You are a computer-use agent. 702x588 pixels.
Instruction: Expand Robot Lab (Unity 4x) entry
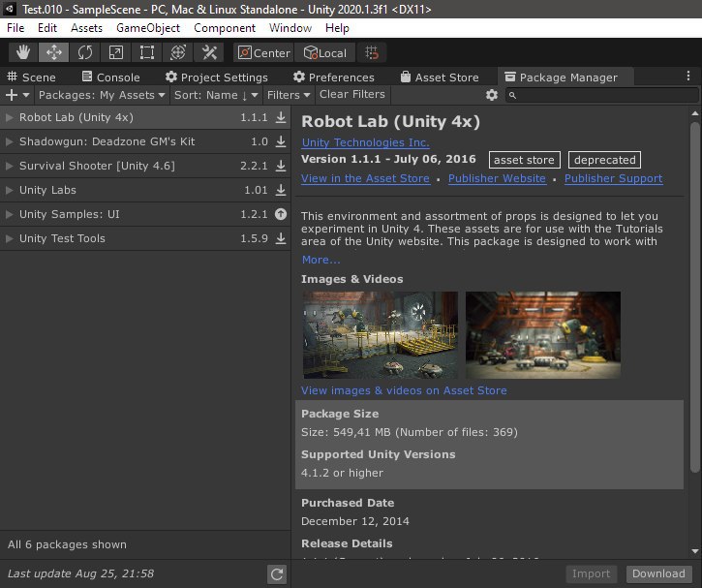click(x=9, y=117)
